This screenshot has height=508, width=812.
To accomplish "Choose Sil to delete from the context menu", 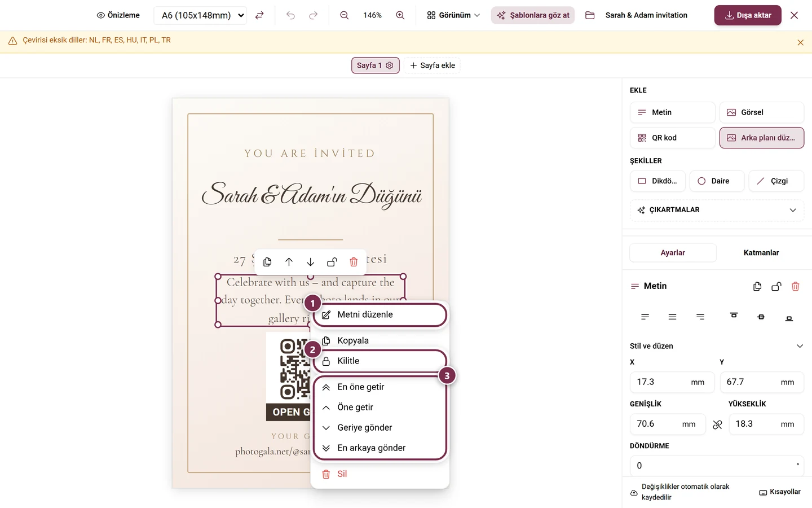I will [380, 474].
